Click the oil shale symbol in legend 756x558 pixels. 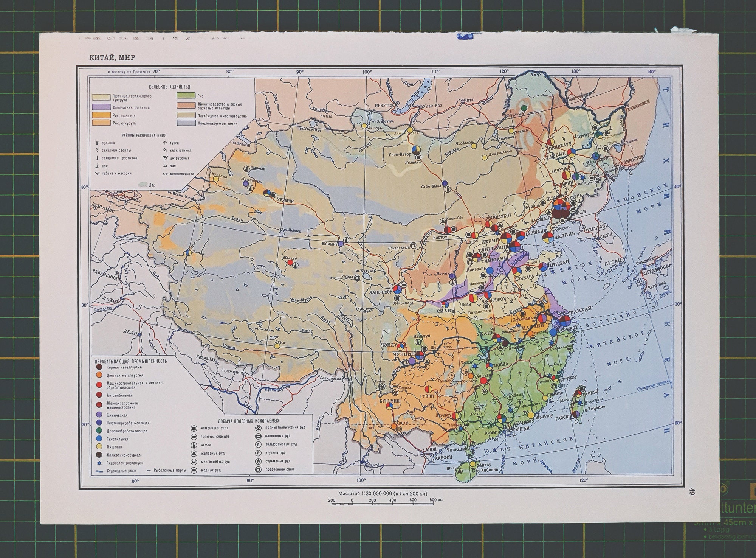pos(194,437)
